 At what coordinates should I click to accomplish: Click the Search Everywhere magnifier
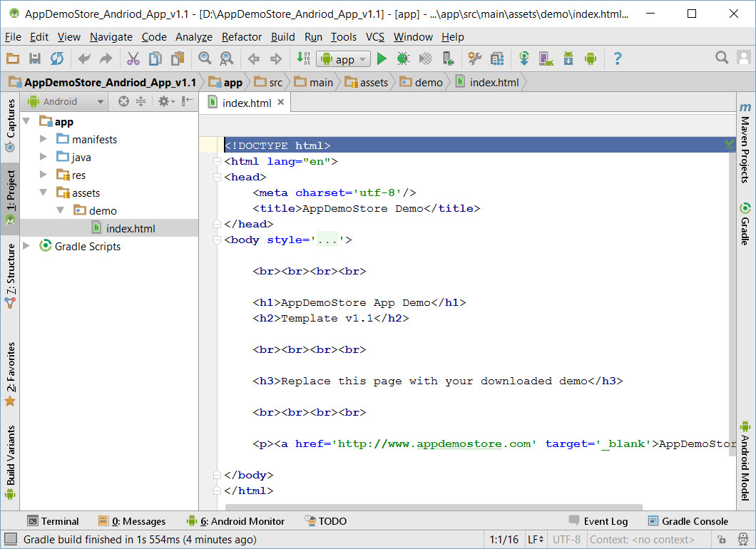pyautogui.click(x=722, y=58)
